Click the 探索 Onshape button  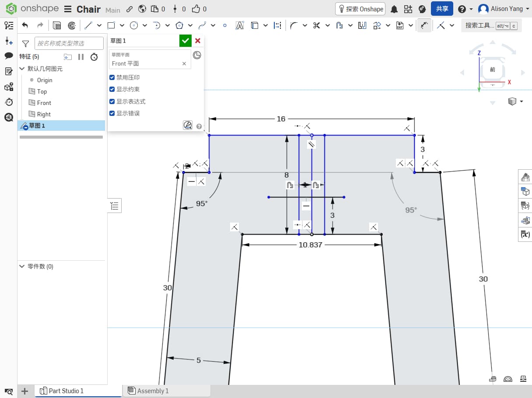[360, 9]
